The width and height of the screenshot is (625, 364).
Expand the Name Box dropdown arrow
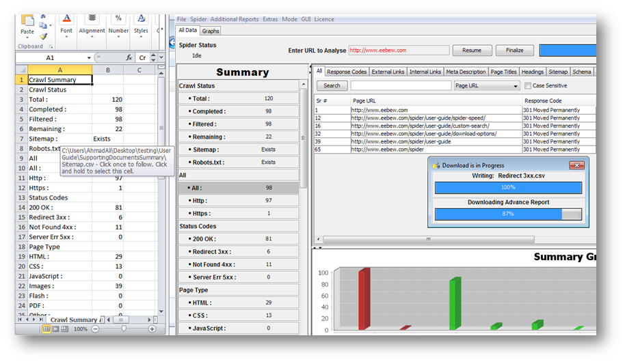point(89,58)
